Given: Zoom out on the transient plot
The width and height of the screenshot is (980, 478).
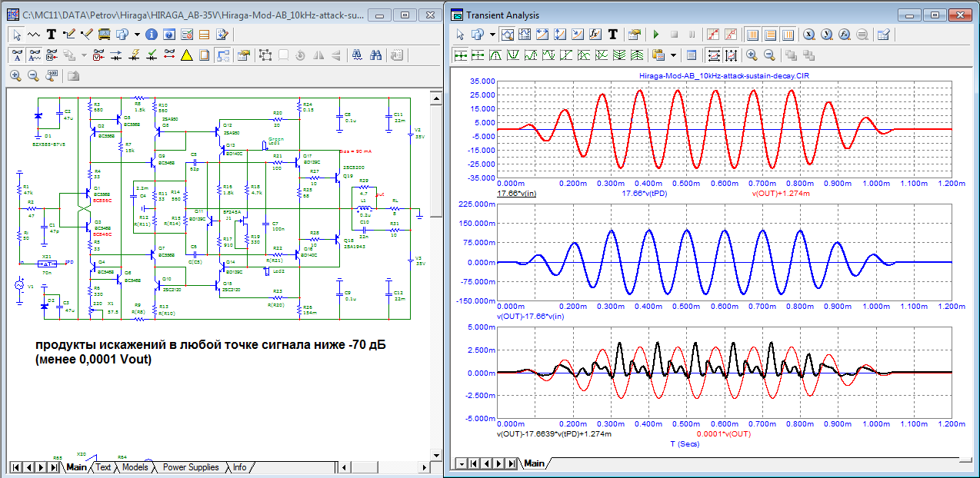Looking at the screenshot, I should [x=768, y=55].
